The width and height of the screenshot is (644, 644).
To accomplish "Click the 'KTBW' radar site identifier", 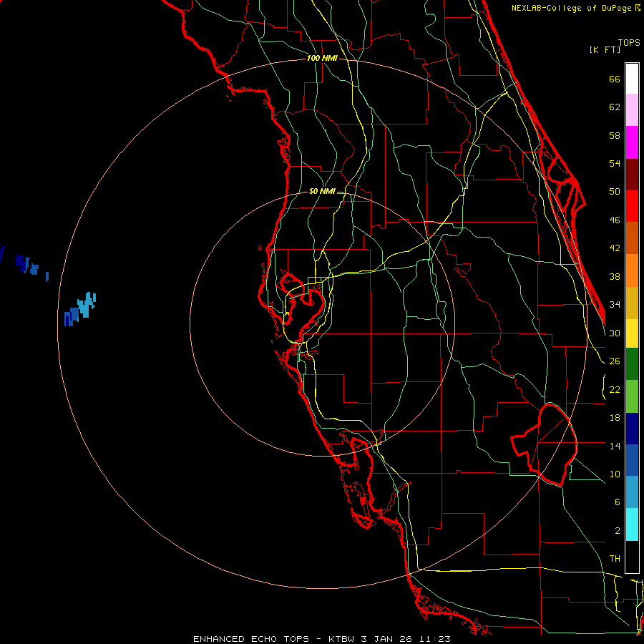I will pyautogui.click(x=341, y=639).
